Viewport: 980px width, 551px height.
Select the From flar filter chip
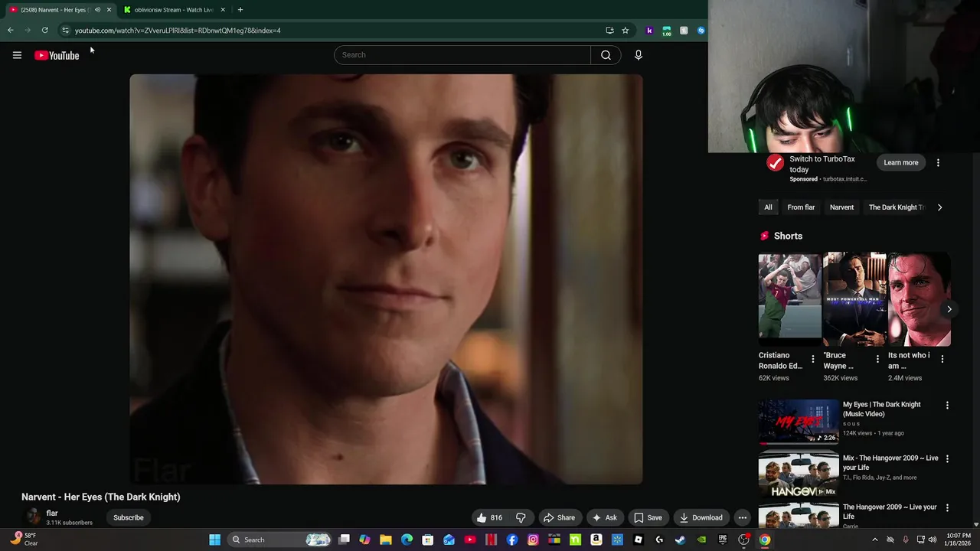(801, 207)
